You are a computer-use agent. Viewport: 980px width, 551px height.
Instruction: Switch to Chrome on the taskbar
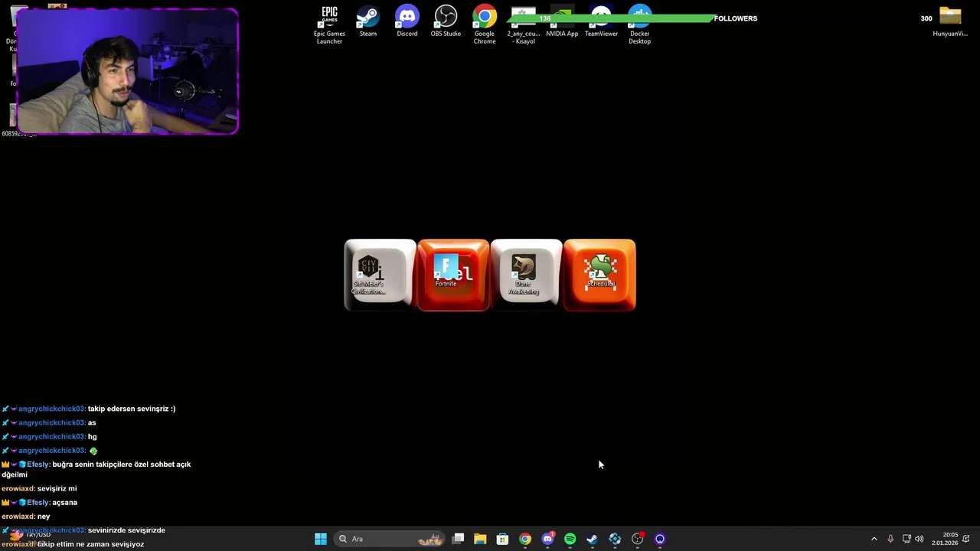click(x=524, y=539)
